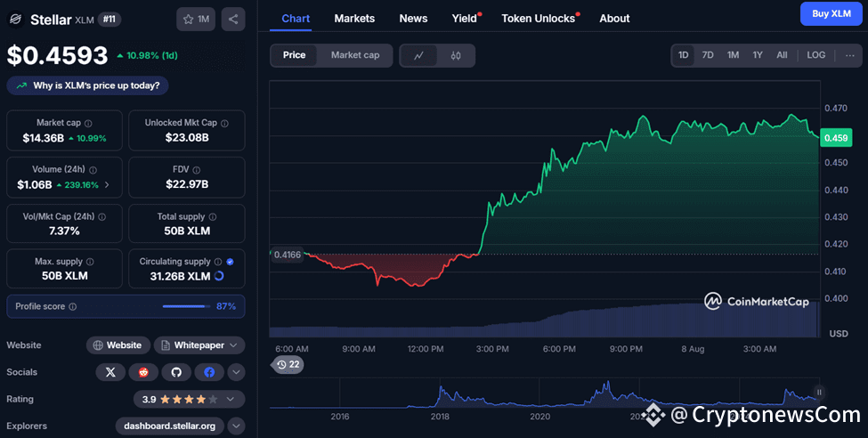Open Stellar's Facebook page
This screenshot has width=868, height=438.
pyautogui.click(x=209, y=372)
